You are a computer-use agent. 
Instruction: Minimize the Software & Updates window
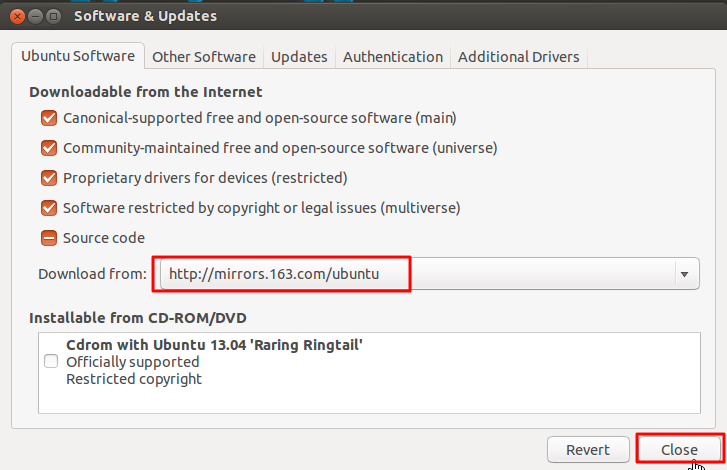tap(32, 16)
